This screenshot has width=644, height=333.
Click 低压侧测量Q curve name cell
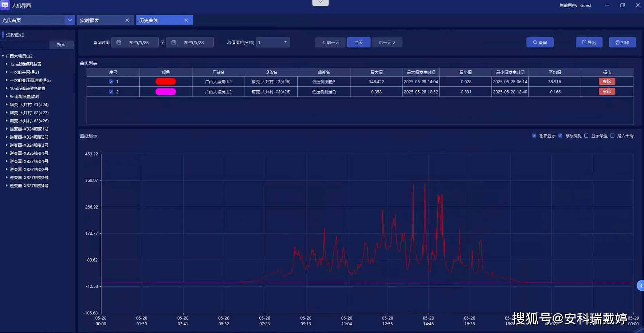[324, 92]
